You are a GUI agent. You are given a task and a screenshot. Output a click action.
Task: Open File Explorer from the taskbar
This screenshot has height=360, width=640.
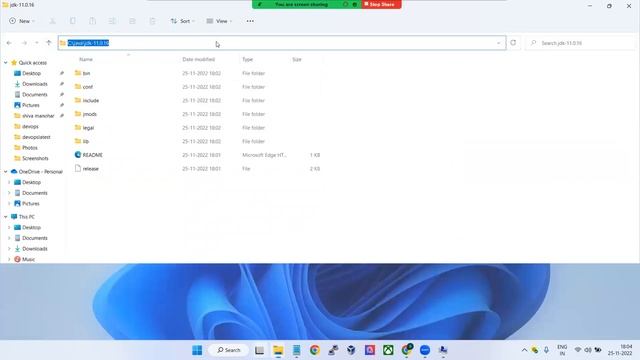pyautogui.click(x=278, y=350)
